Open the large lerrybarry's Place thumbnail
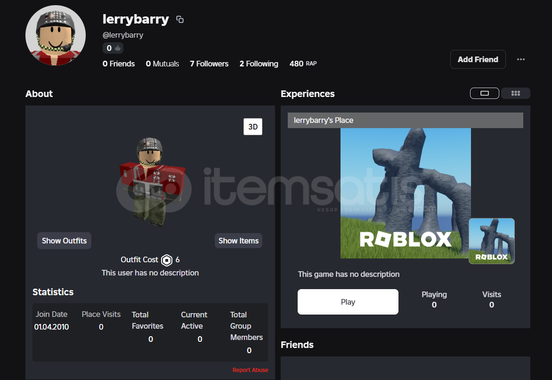552x380 pixels. point(406,193)
